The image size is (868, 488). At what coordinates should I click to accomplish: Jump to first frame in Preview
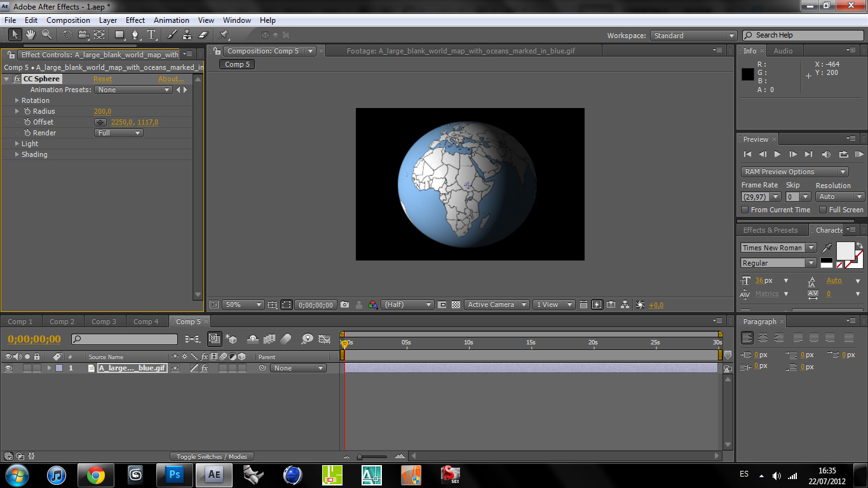[747, 154]
